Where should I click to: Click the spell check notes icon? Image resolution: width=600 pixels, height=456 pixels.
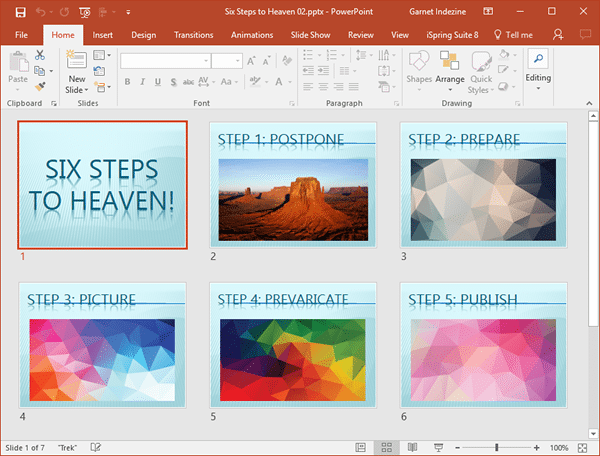tap(97, 446)
